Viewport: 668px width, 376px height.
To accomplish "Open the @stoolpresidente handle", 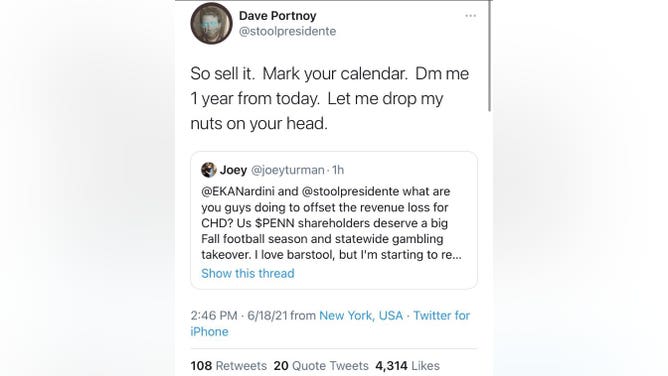I will pyautogui.click(x=288, y=32).
